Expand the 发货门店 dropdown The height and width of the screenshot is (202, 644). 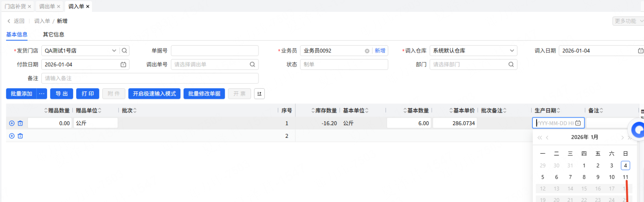[114, 51]
